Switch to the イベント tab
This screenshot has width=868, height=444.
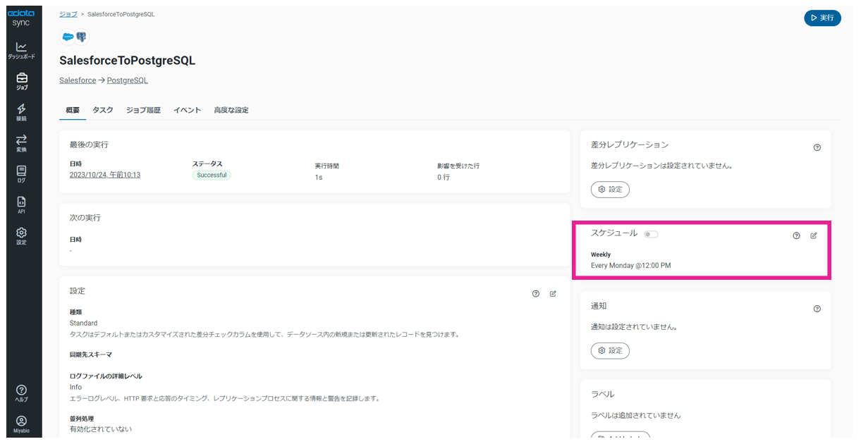click(188, 110)
